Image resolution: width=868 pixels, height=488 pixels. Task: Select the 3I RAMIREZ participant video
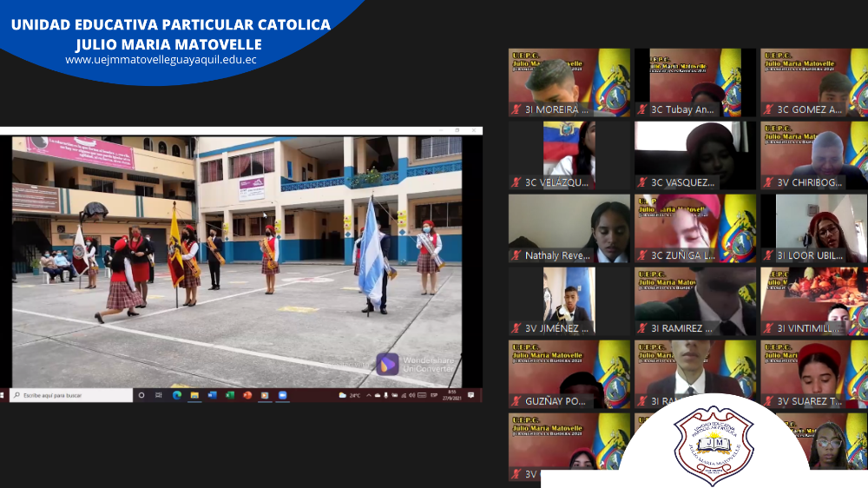point(695,301)
